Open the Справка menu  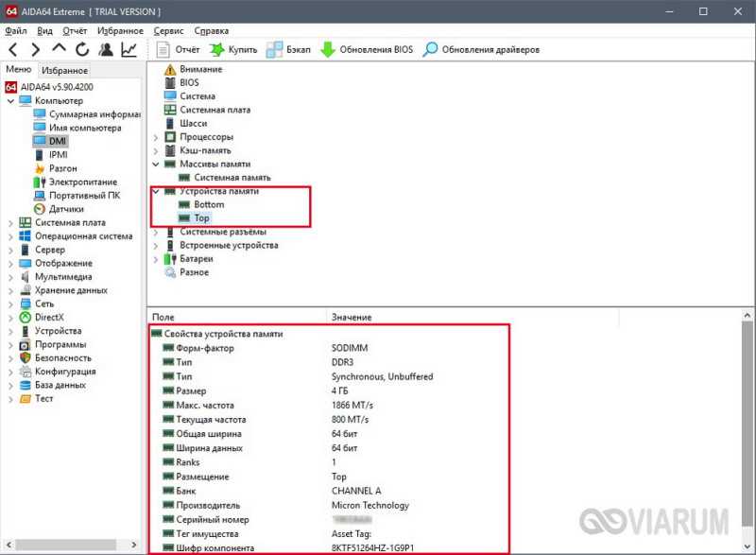[211, 31]
